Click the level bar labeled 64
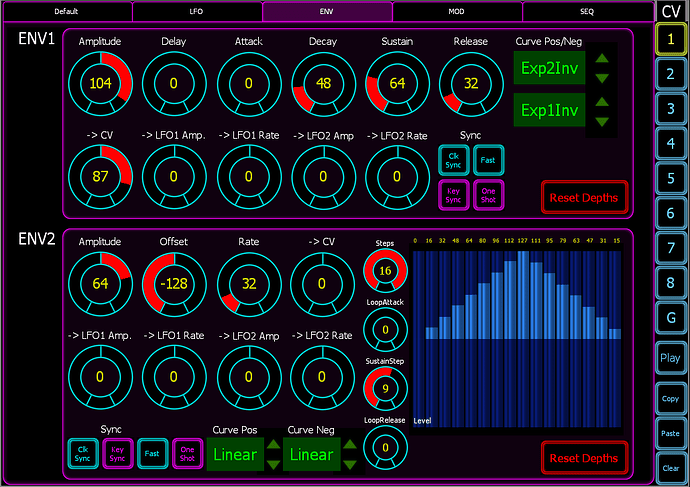Screen dimensions: 690x487 click(470, 317)
